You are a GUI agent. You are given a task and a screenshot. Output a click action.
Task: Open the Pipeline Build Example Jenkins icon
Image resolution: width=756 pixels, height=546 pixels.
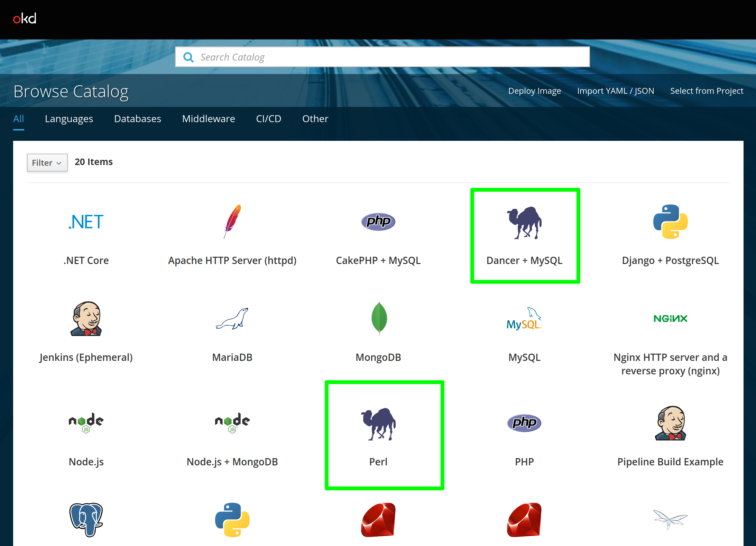point(670,423)
